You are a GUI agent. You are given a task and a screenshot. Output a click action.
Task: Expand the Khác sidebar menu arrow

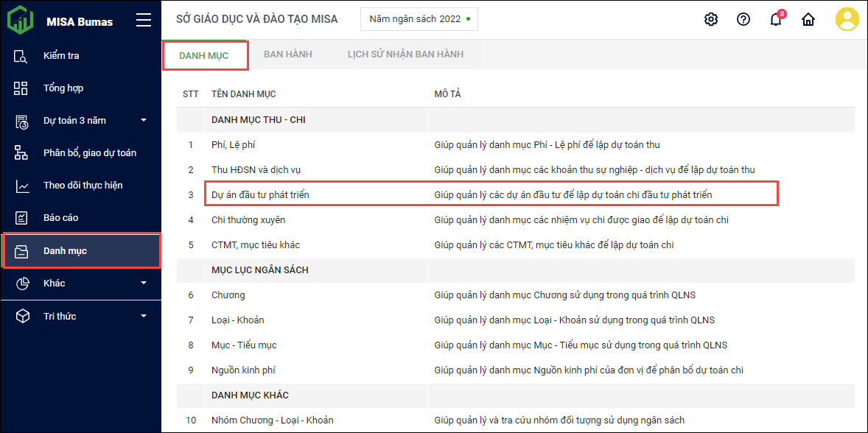144,284
